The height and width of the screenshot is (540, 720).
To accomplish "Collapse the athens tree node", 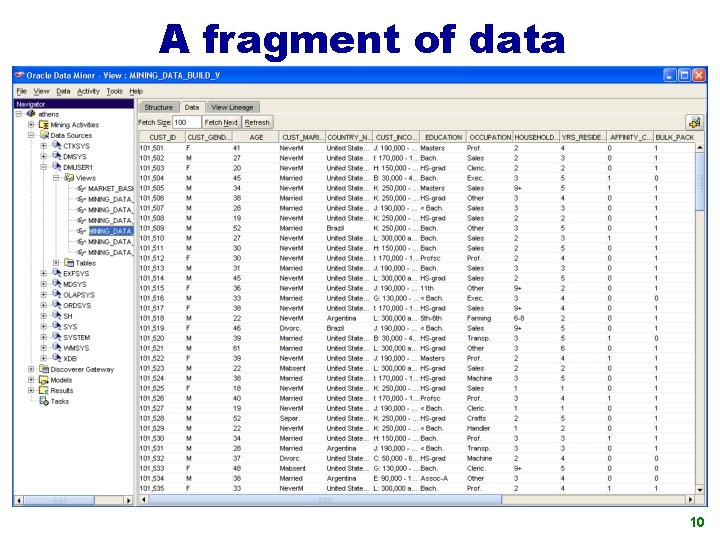I will (18, 113).
